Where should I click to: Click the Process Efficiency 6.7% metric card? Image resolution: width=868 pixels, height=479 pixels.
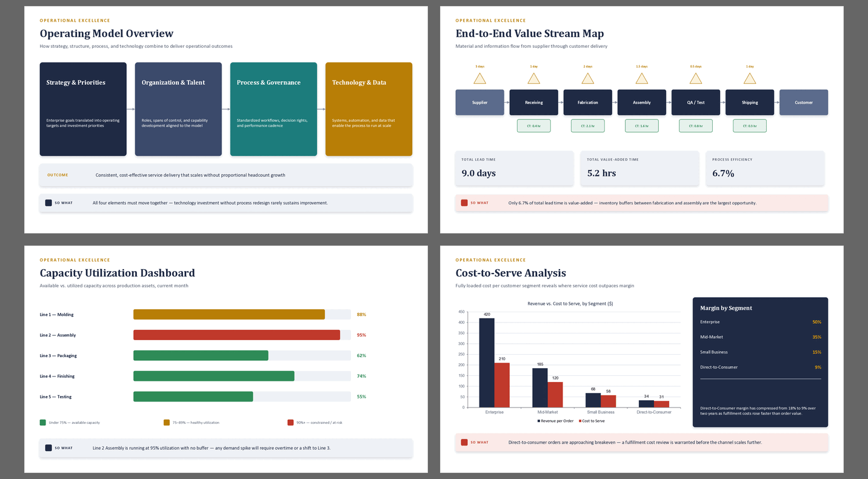[765, 168]
